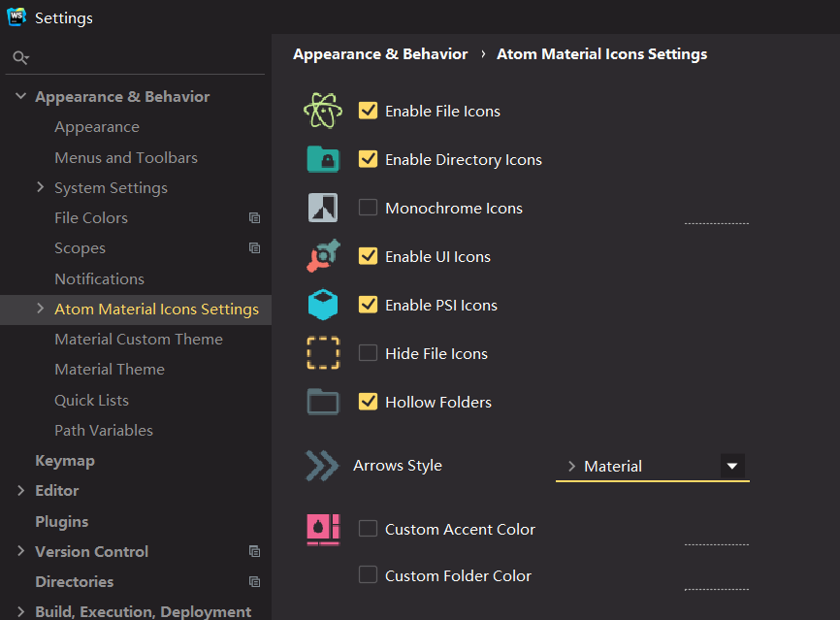Open Material Custom Theme settings

coord(138,340)
